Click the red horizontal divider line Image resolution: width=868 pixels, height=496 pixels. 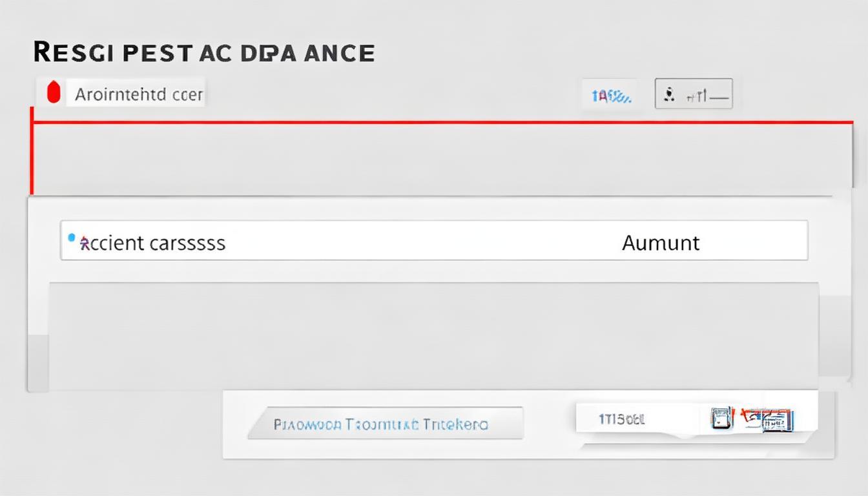(x=439, y=121)
